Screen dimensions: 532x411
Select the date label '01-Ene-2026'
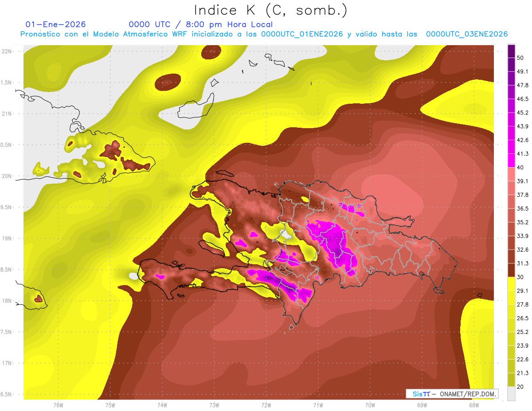pos(56,24)
